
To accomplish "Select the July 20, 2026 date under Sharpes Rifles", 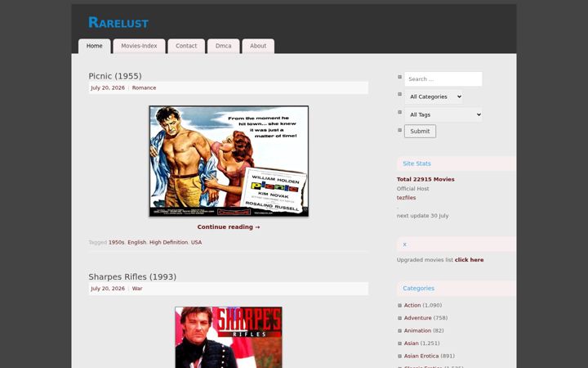I will point(108,289).
